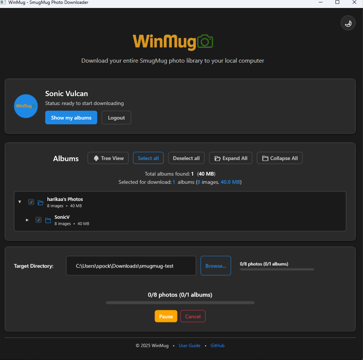Click the Target Directory label

(34, 266)
